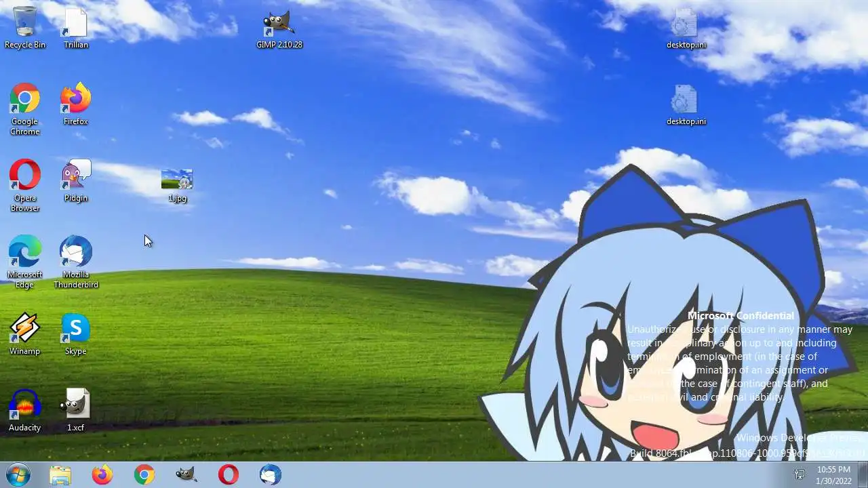Image resolution: width=868 pixels, height=488 pixels.
Task: Select the upper desktop.ini file icon
Action: pyautogui.click(x=686, y=28)
